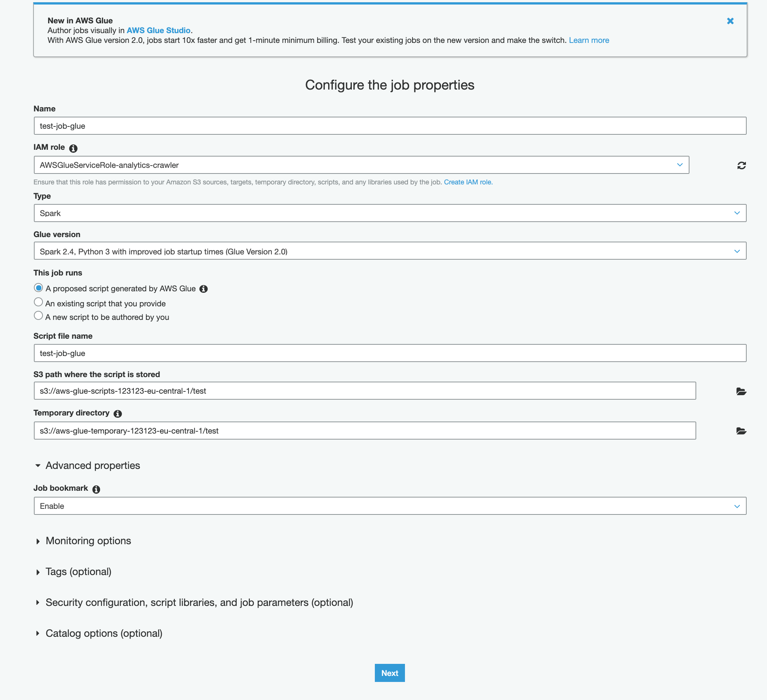Image resolution: width=767 pixels, height=700 pixels.
Task: Click the refresh IAM roles icon
Action: point(741,166)
